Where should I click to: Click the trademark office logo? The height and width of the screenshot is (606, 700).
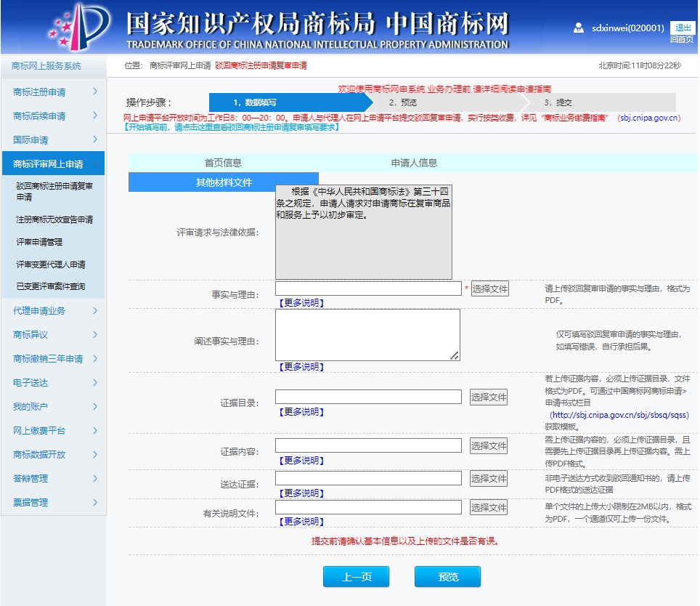point(79,27)
